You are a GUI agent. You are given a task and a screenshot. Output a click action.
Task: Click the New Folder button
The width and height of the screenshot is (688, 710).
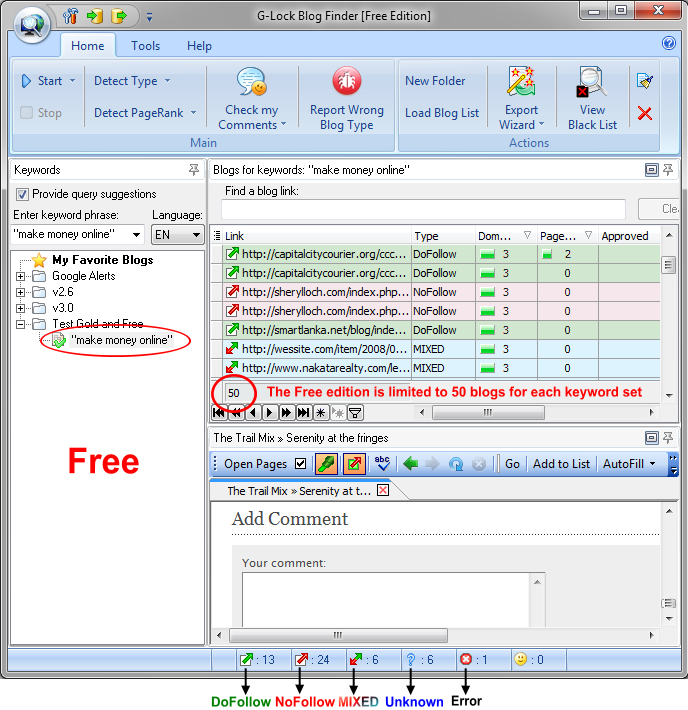(435, 81)
